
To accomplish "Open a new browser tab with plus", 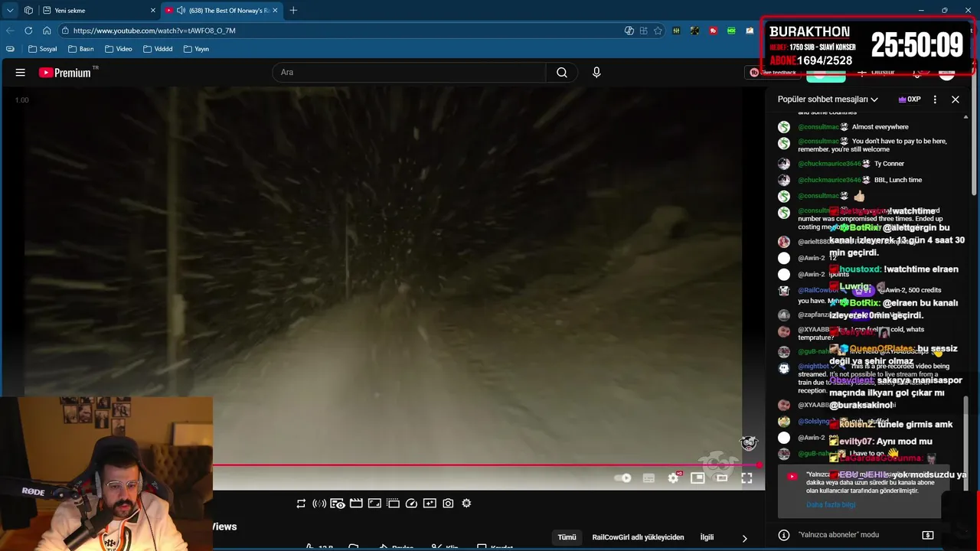I will point(293,11).
